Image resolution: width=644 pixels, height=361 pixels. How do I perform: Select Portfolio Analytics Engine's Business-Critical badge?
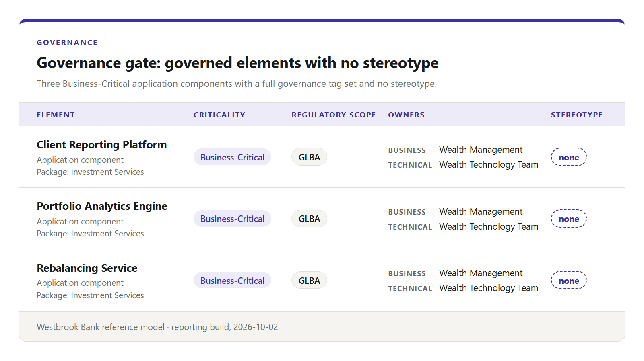232,219
